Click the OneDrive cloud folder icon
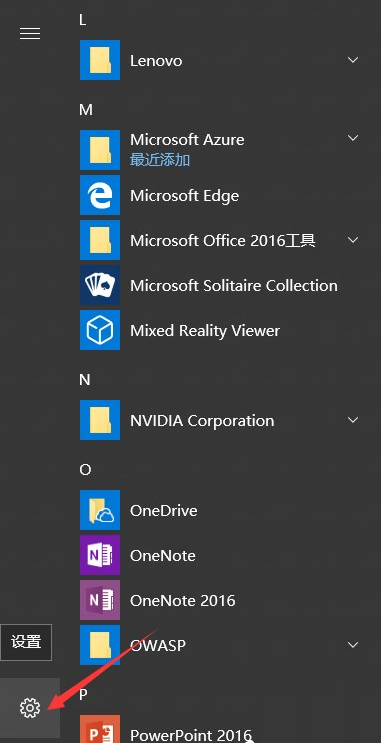The height and width of the screenshot is (743, 381). click(x=100, y=510)
